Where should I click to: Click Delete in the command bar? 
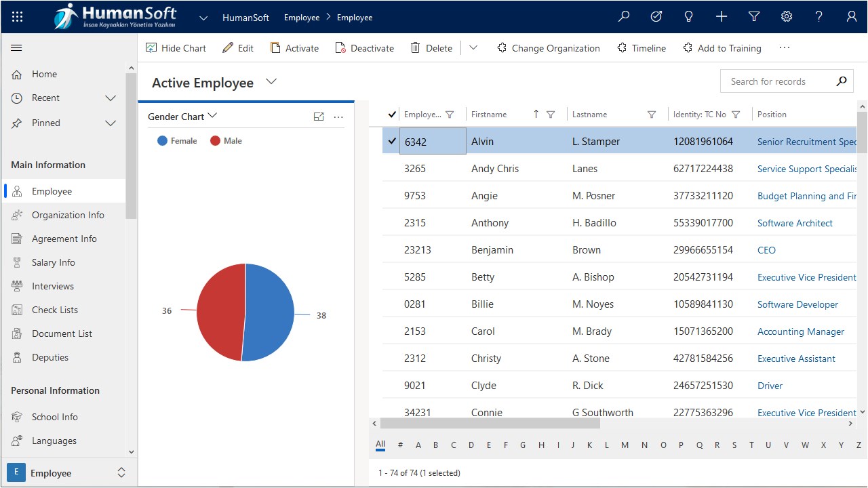[x=431, y=48]
